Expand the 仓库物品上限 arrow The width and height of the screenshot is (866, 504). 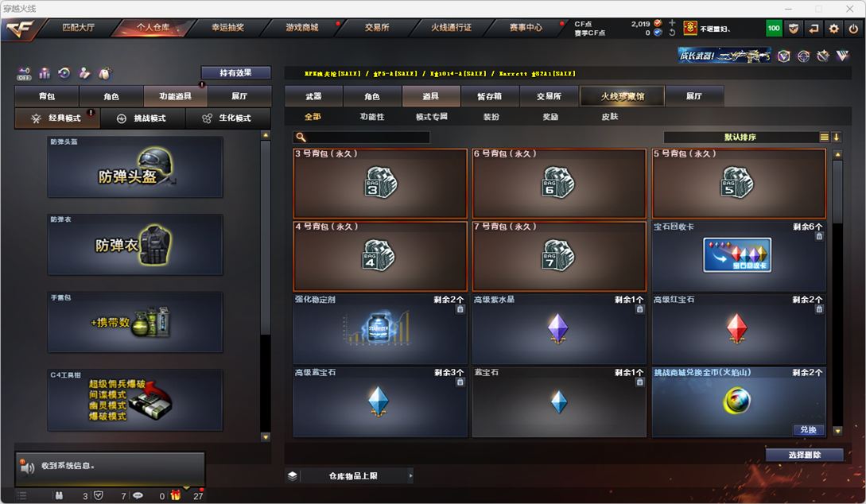coord(410,475)
